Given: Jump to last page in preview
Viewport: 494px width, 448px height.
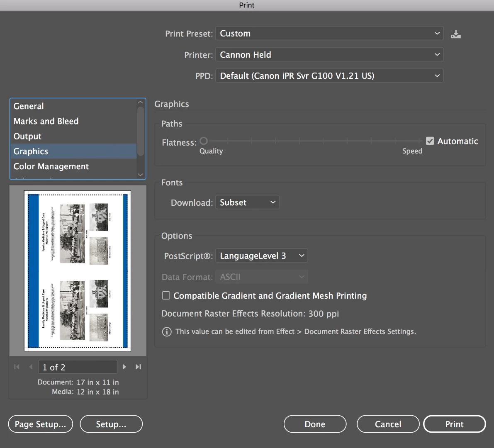Looking at the screenshot, I should click(x=138, y=367).
